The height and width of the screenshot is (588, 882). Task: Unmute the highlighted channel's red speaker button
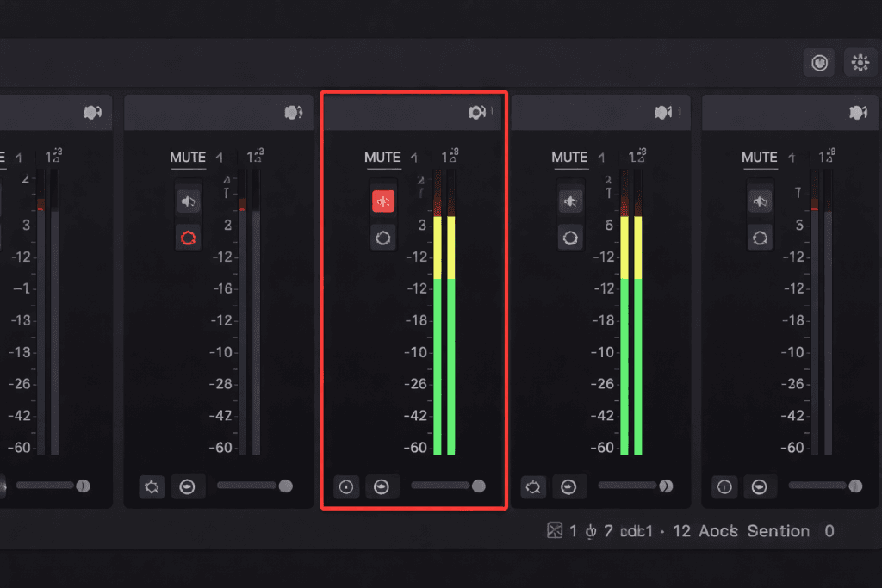coord(383,201)
